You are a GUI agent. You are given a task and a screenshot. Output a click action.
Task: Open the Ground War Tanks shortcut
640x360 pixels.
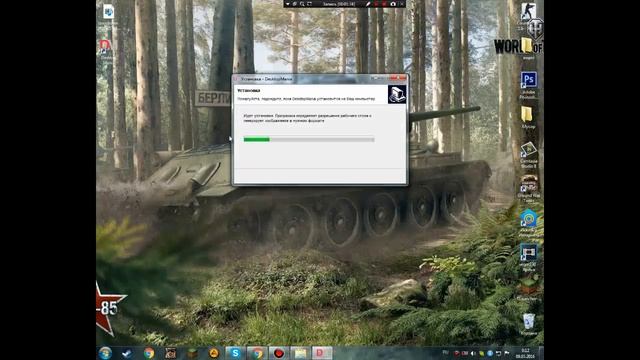coord(529,184)
